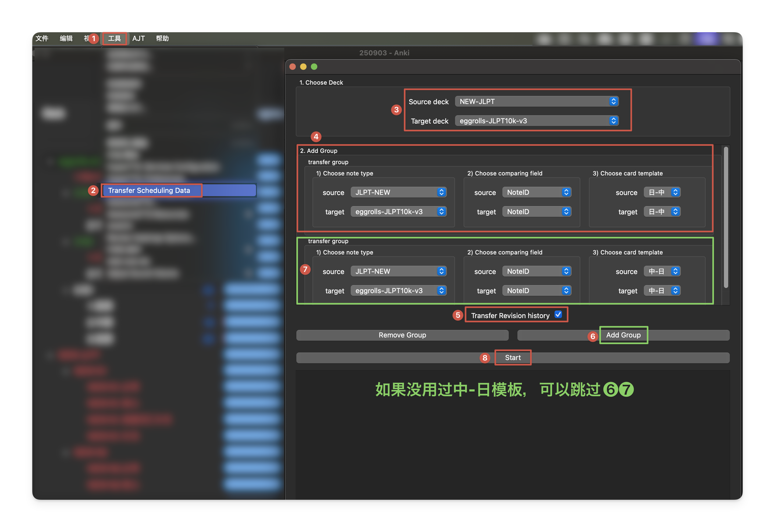This screenshot has height=532, width=775.
Task: Click first group target comparing field arrows
Action: (566, 212)
